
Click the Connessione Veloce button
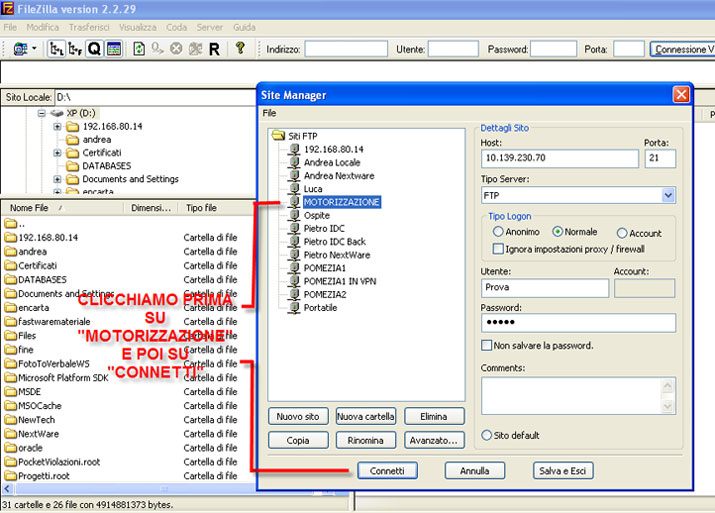pyautogui.click(x=683, y=49)
